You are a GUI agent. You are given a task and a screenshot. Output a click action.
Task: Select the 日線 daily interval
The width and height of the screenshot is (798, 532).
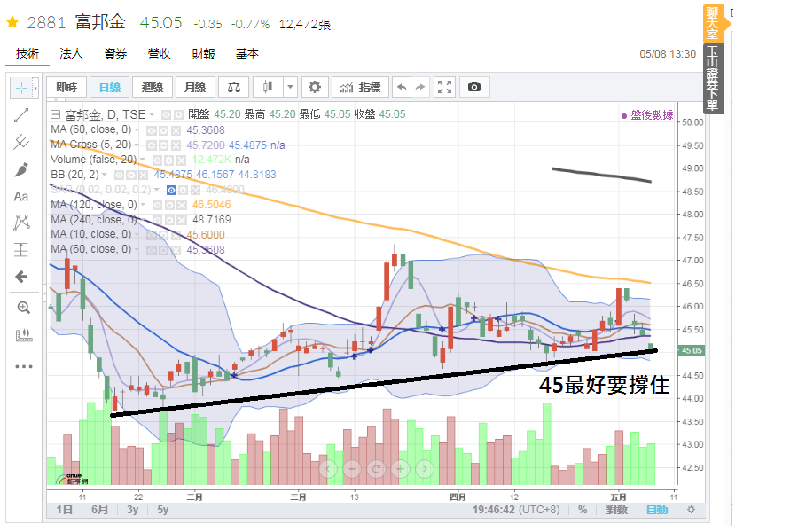pos(109,87)
